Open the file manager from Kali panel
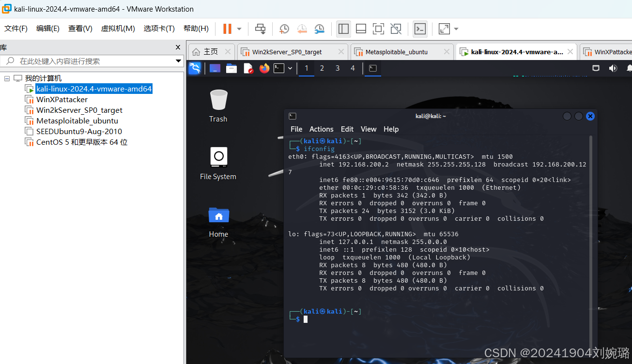Viewport: 632px width, 364px height. 231,68
